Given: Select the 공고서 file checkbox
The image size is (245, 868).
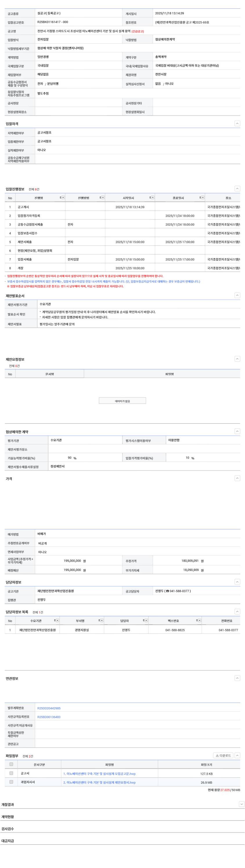Looking at the screenshot, I should pos(11,773).
